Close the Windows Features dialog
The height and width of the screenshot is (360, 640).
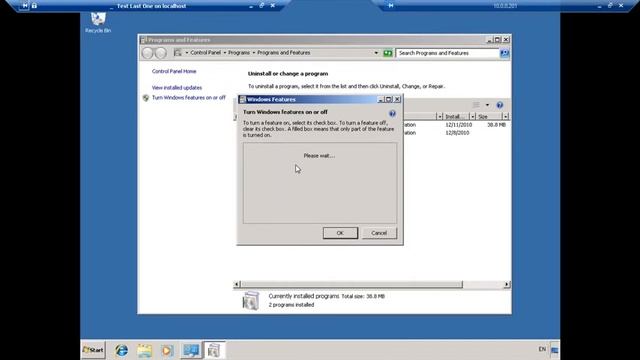point(397,99)
